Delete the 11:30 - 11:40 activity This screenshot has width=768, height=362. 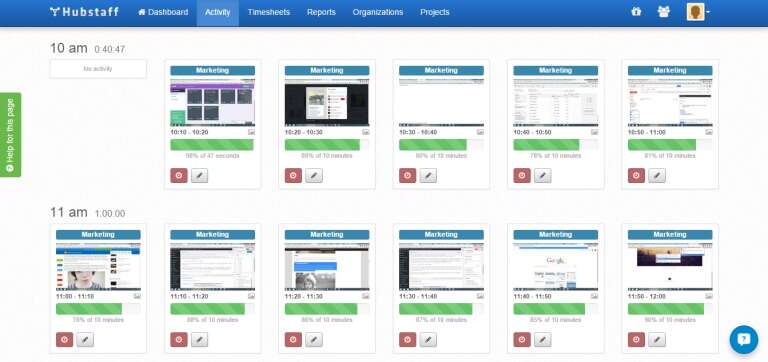408,339
